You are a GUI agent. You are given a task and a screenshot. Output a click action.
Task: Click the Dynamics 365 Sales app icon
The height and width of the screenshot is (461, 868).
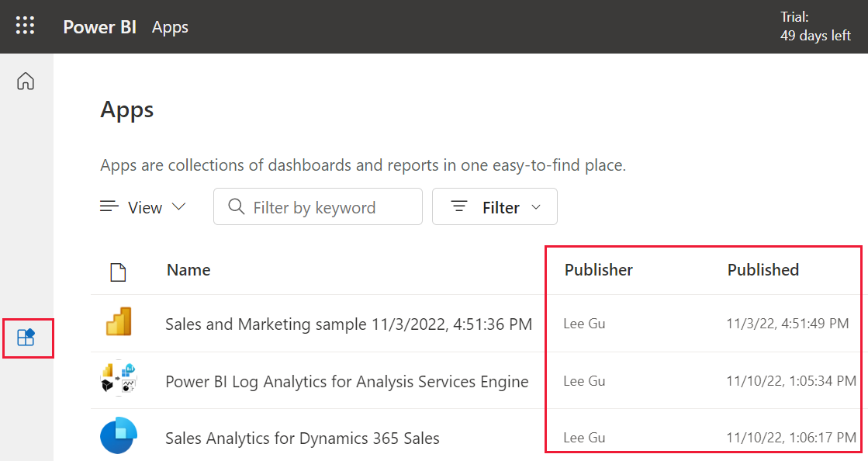tap(119, 438)
